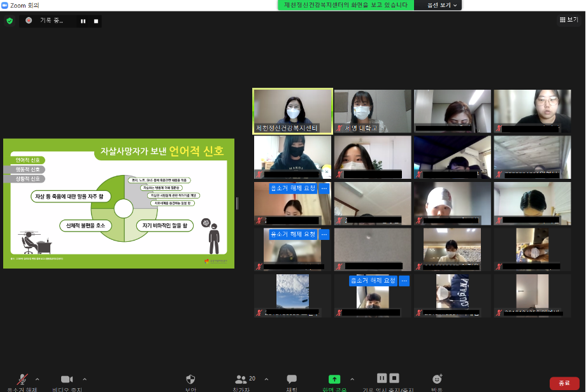Click the first 음소거 해제 요청 button
The width and height of the screenshot is (586, 392).
(293, 188)
